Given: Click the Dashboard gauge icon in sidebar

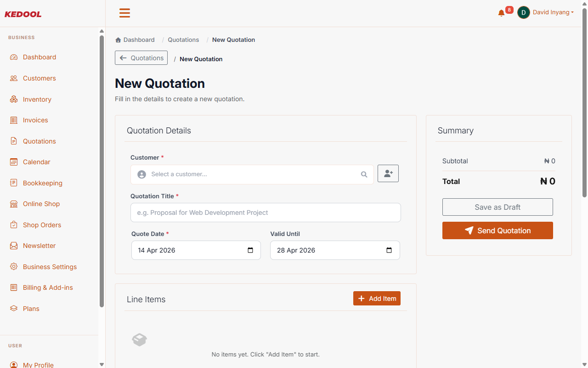Looking at the screenshot, I should coord(14,57).
